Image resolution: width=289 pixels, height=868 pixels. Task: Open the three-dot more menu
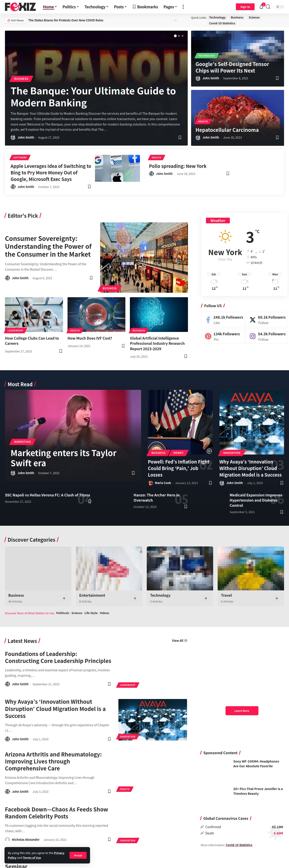[x=183, y=7]
